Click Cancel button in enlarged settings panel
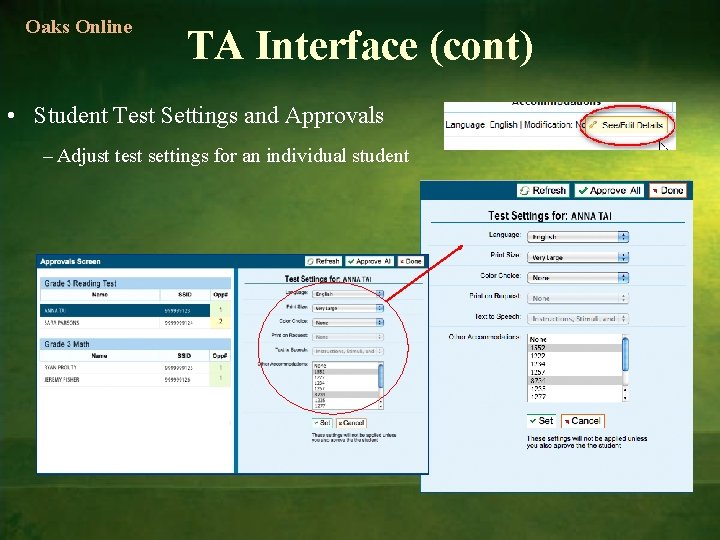Screen dimensions: 720x540 [583, 421]
